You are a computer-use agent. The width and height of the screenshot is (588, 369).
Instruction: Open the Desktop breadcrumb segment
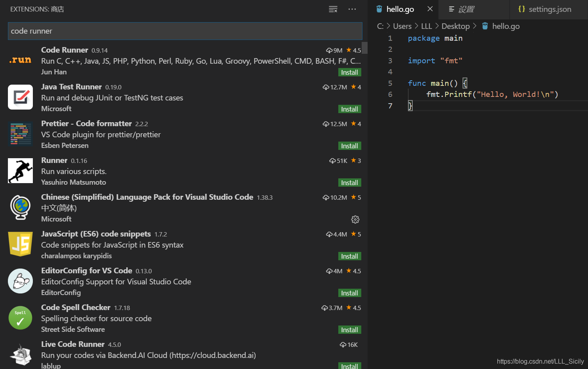tap(455, 26)
